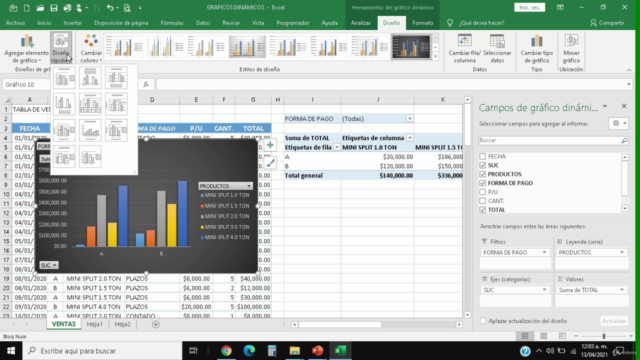The height and width of the screenshot is (360, 640).
Task: Click Cambiar tipo de gráfico
Action: 536,49
